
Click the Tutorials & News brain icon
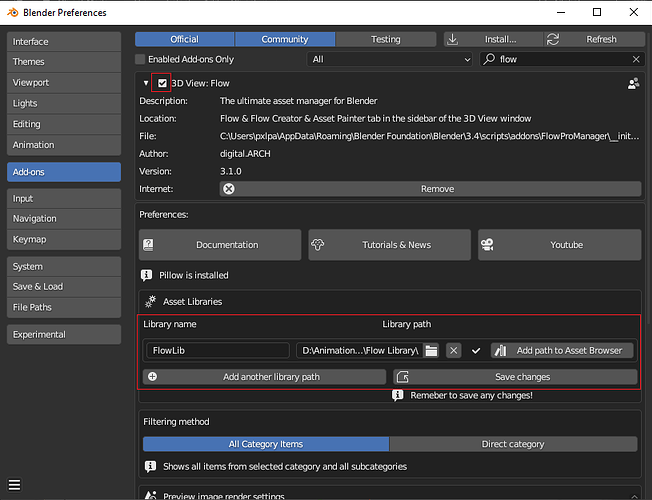[x=318, y=245]
